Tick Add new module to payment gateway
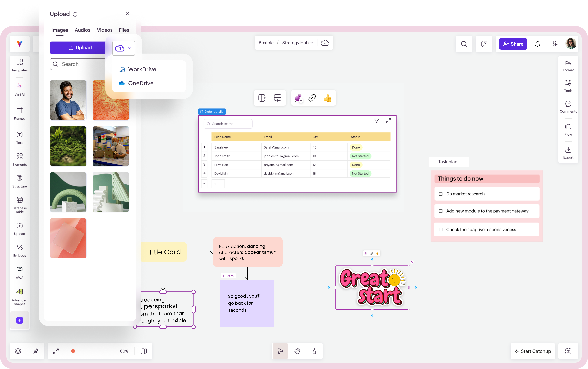The image size is (588, 369). [x=441, y=211]
